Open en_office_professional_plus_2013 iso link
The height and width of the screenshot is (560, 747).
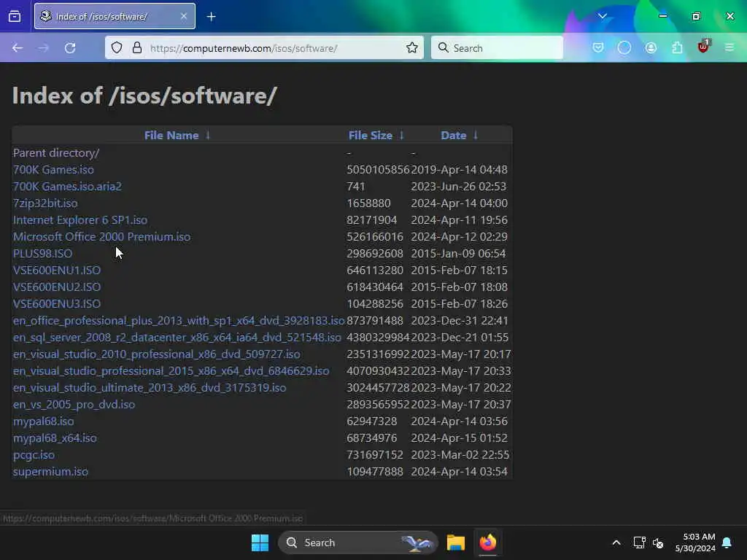(x=179, y=321)
